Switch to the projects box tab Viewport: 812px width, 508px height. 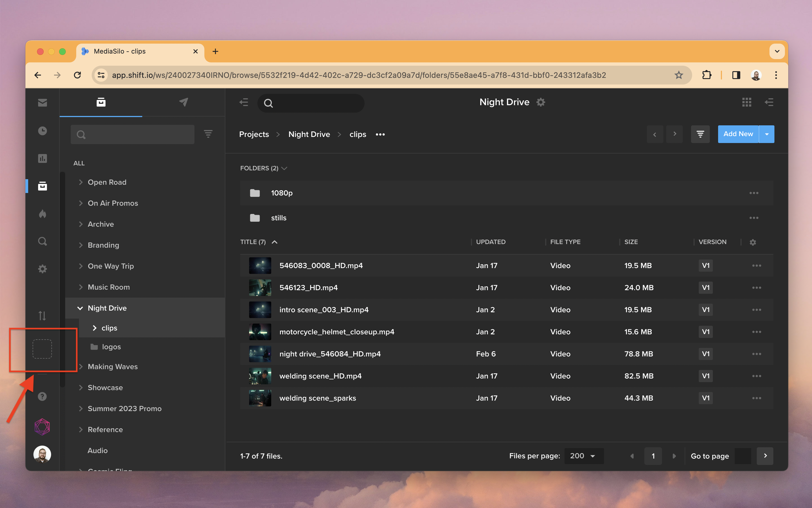click(101, 102)
